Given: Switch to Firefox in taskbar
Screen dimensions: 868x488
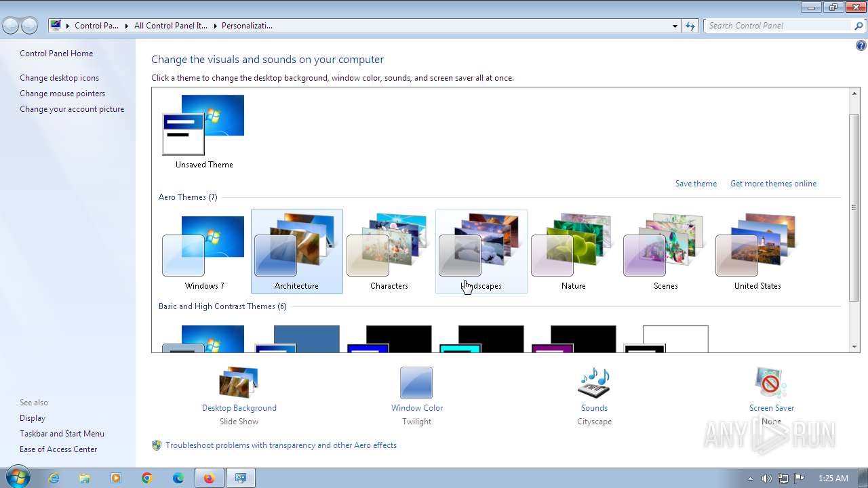Looking at the screenshot, I should (x=209, y=478).
